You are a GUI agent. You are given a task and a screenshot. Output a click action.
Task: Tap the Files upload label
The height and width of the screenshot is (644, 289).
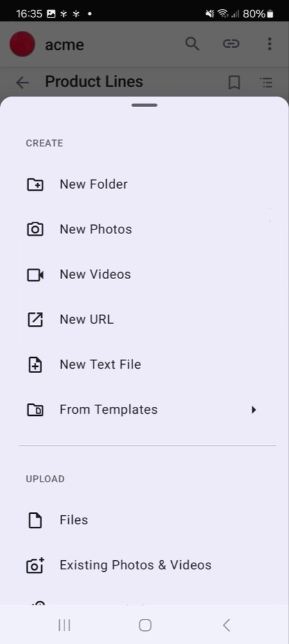(74, 520)
